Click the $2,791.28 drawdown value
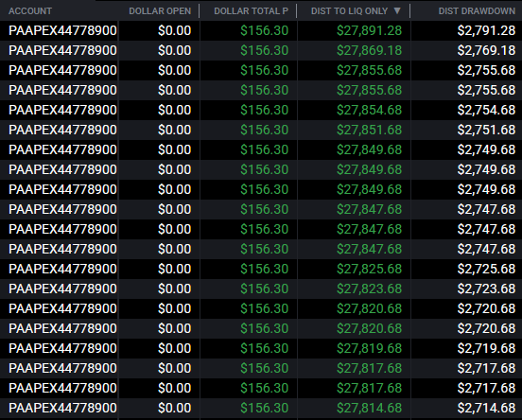This screenshot has width=522, height=420. pos(486,30)
